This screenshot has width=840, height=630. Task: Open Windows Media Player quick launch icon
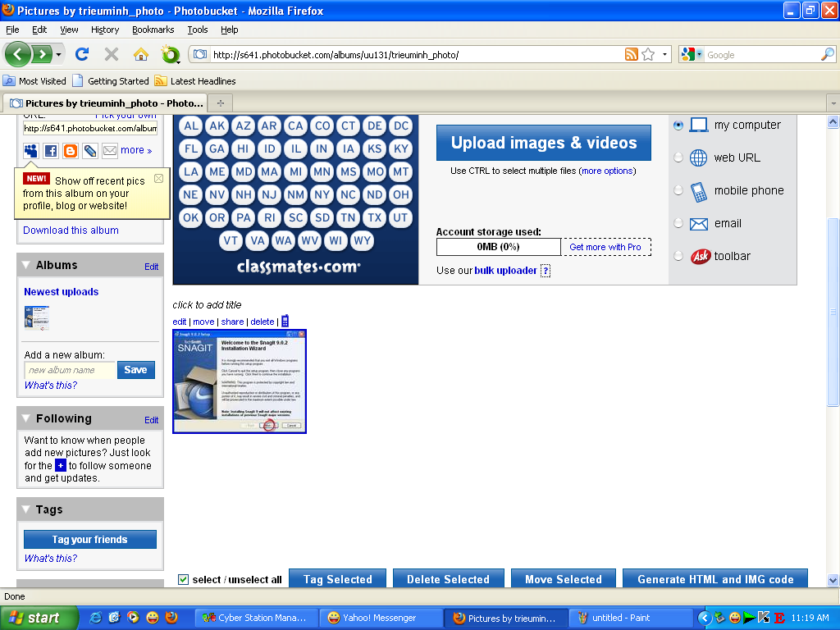pos(133,618)
